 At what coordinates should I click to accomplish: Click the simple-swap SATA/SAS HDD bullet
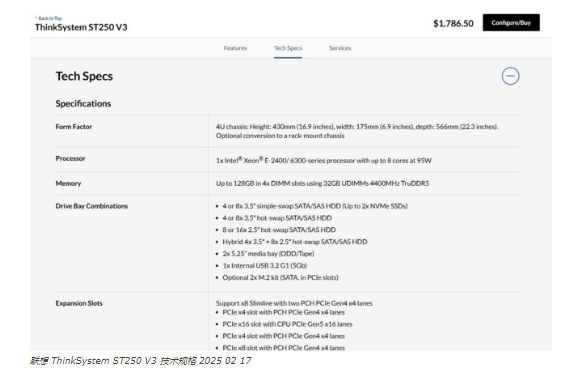pos(315,206)
